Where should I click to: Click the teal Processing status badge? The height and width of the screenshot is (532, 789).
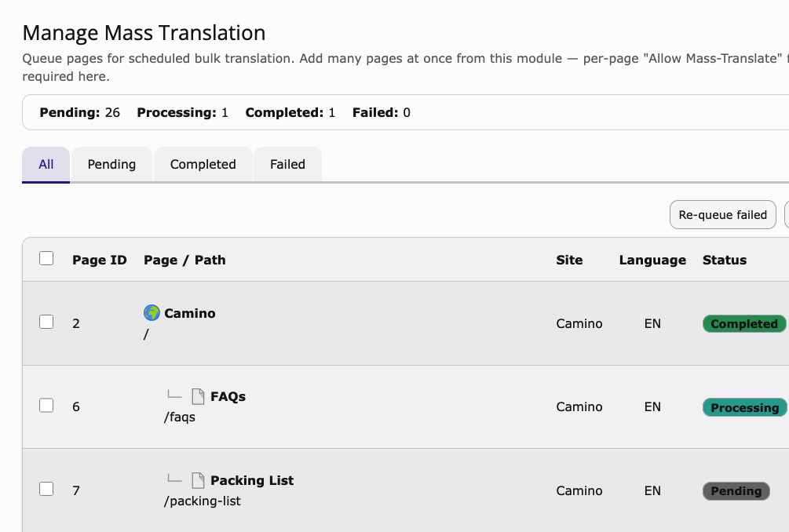click(745, 408)
